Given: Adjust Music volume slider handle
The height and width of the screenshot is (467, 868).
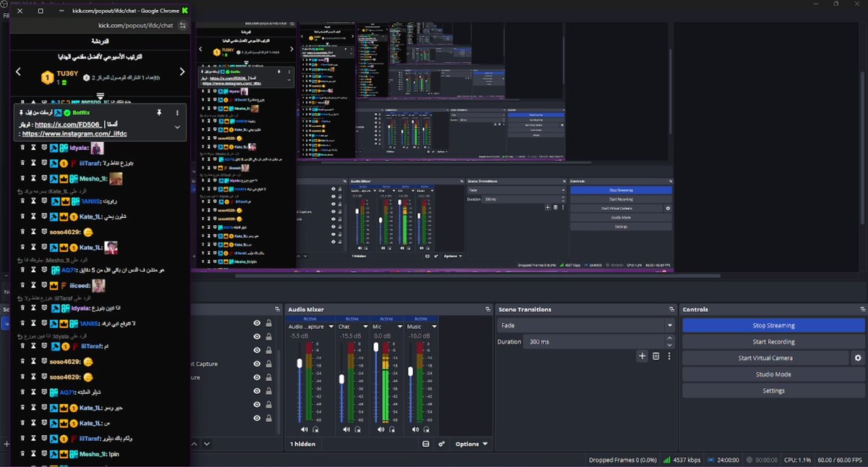Looking at the screenshot, I should [x=411, y=371].
